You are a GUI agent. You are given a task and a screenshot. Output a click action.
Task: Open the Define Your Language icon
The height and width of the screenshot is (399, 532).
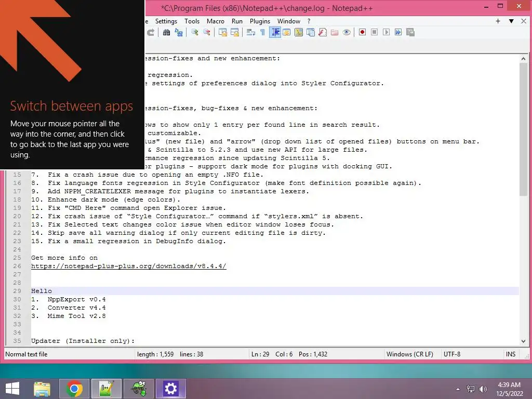(287, 32)
